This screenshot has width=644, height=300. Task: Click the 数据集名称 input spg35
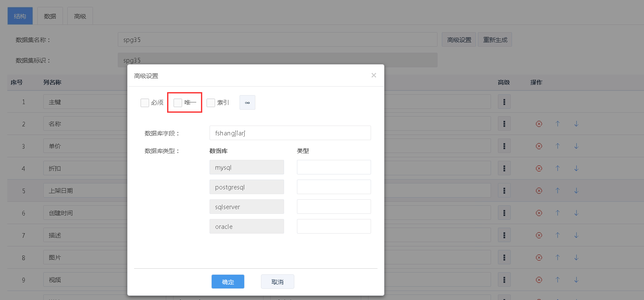(x=277, y=39)
